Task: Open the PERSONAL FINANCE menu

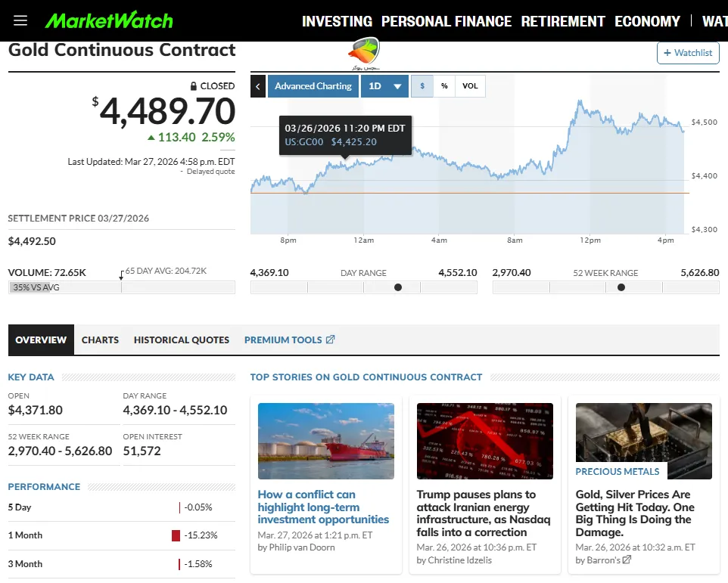Action: click(446, 21)
